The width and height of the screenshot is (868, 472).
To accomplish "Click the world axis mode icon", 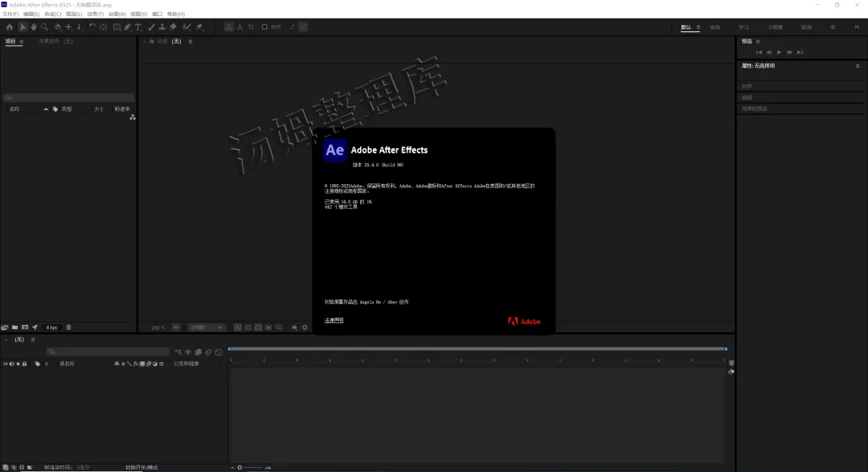I will coord(240,27).
